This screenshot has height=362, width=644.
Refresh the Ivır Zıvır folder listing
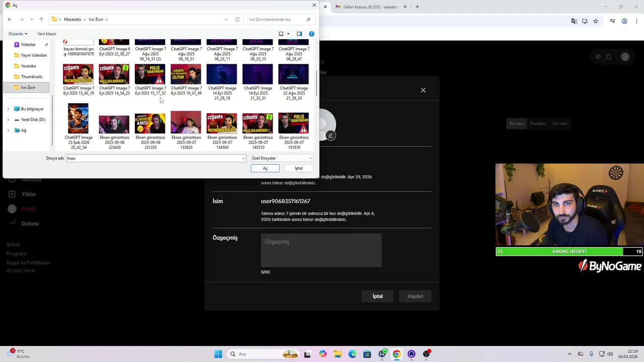[237, 20]
